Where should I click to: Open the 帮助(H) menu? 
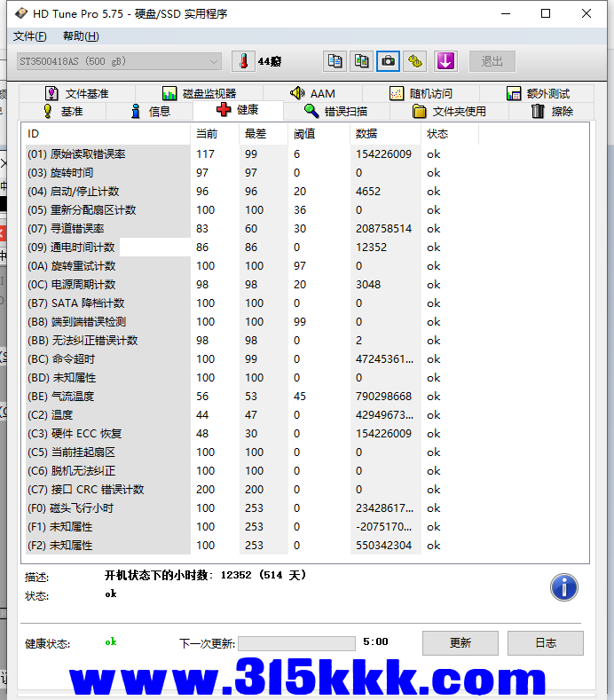[x=81, y=36]
